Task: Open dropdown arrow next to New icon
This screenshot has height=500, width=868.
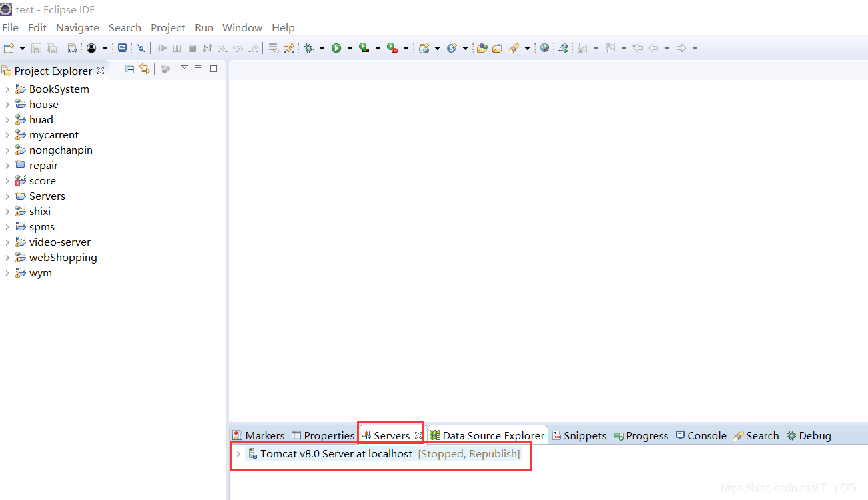Action: (x=22, y=48)
